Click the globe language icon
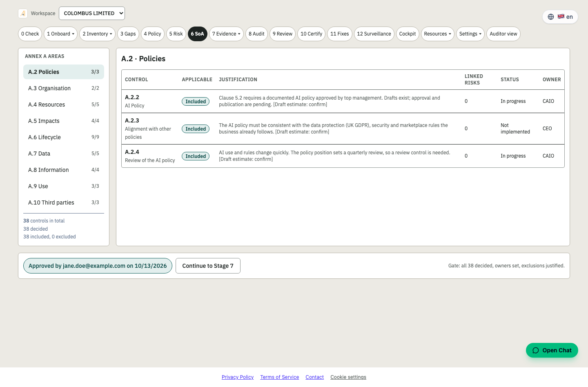 [x=551, y=17]
